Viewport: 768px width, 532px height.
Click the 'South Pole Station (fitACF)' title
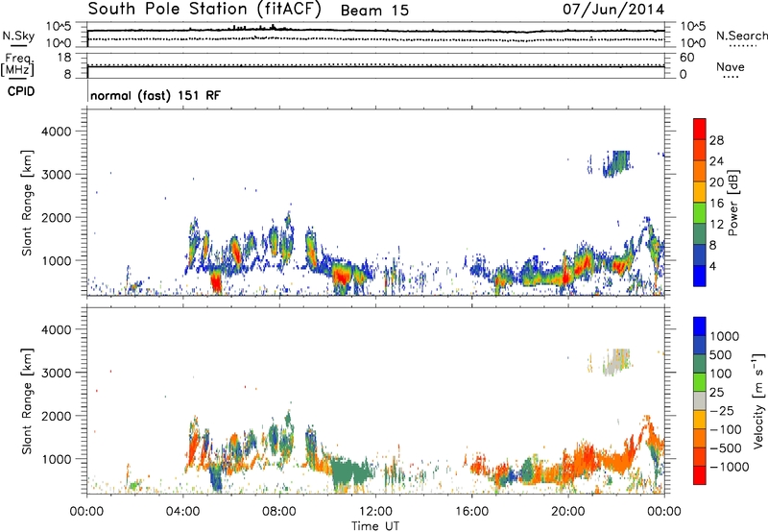pyautogui.click(x=204, y=9)
